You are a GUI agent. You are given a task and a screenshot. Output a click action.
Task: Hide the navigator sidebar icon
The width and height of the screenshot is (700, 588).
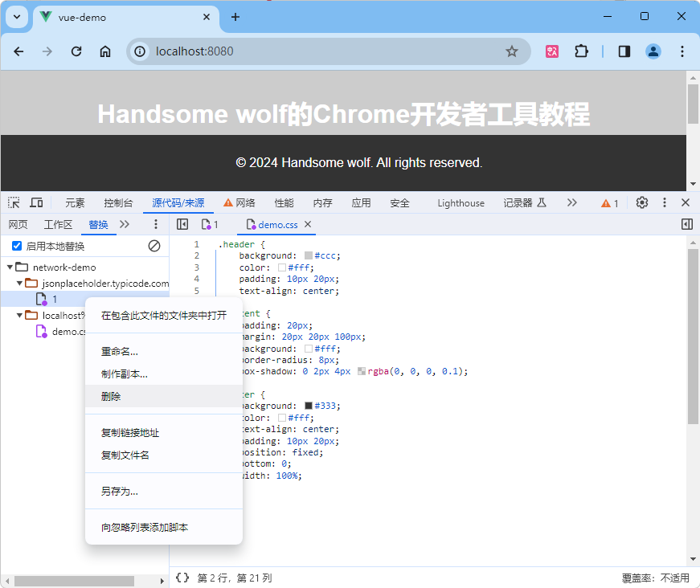pos(182,224)
